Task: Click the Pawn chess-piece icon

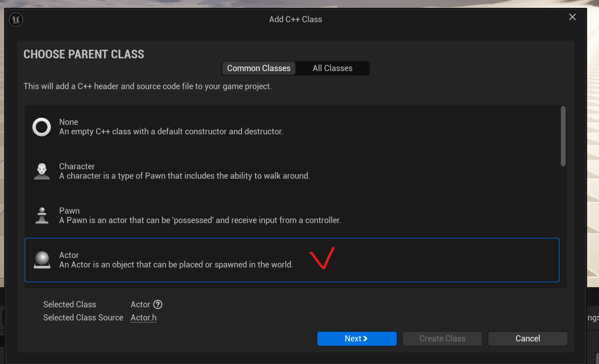Action: (42, 216)
